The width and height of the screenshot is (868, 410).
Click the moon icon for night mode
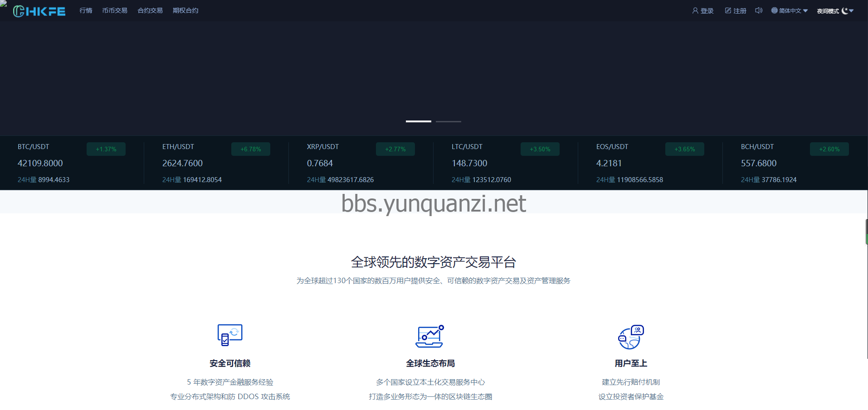(x=845, y=11)
